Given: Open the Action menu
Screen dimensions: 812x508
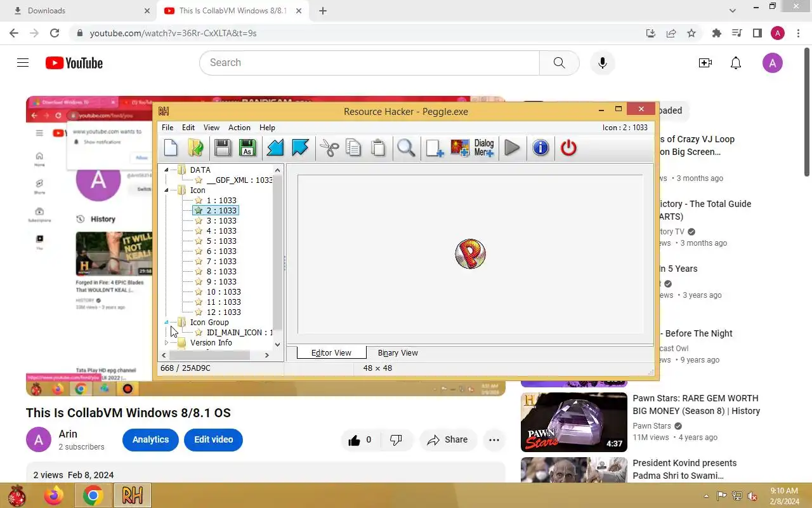Looking at the screenshot, I should pos(239,128).
